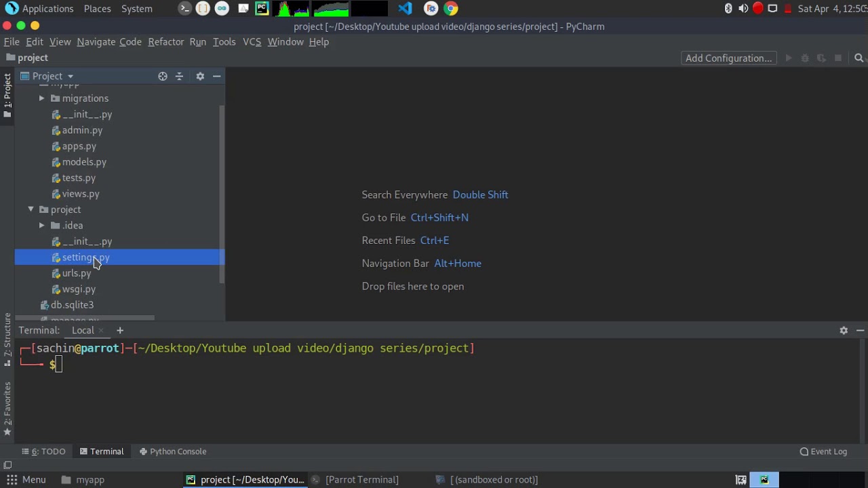
Task: Click the Stop square icon in toolbar
Action: (x=838, y=58)
